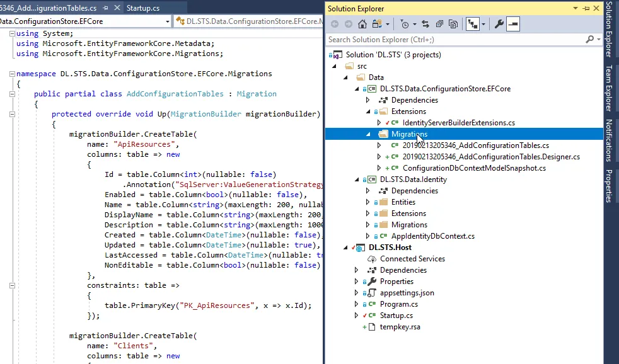Screen dimensions: 619x364
Task: Open the search options dropdown arrow
Action: (598, 40)
